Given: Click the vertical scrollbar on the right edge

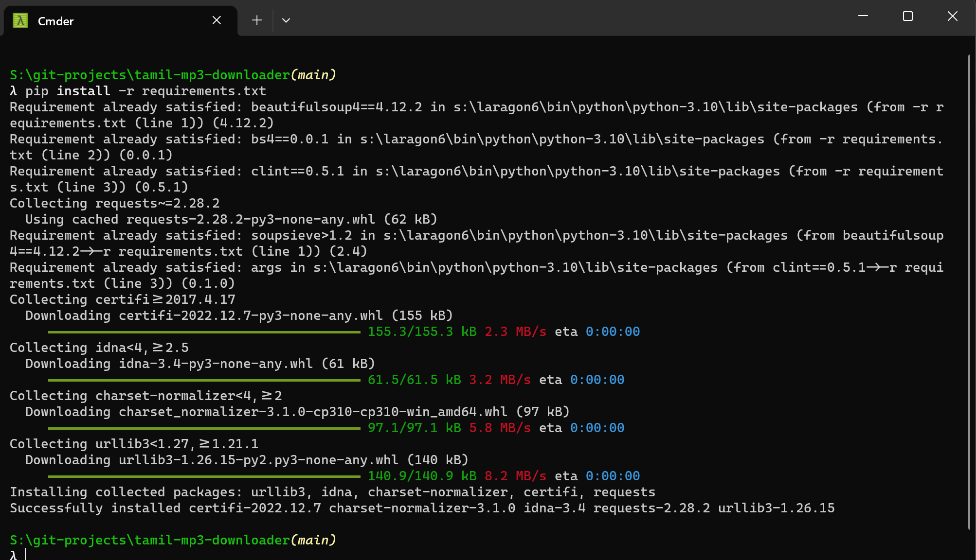Looking at the screenshot, I should click(969, 292).
